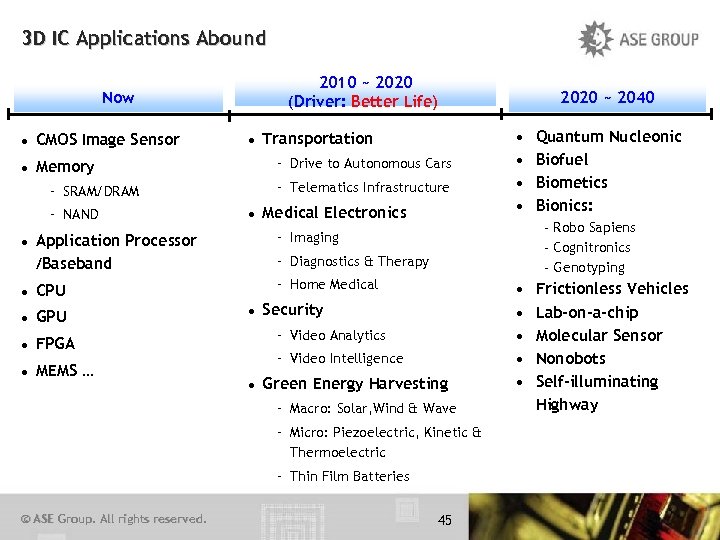Click the 'Highway' continuation line
The image size is (720, 540).
(567, 405)
